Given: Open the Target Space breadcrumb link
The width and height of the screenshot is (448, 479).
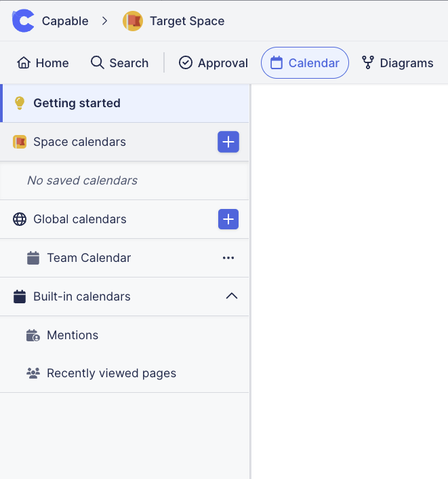Looking at the screenshot, I should 187,21.
